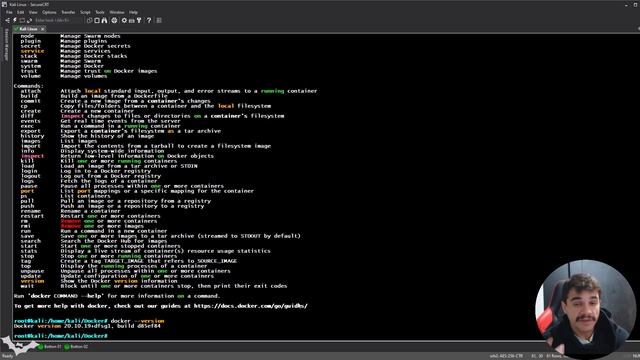Click the presenter webcam circle
The width and height of the screenshot is (640, 360).
pyautogui.click(x=586, y=310)
